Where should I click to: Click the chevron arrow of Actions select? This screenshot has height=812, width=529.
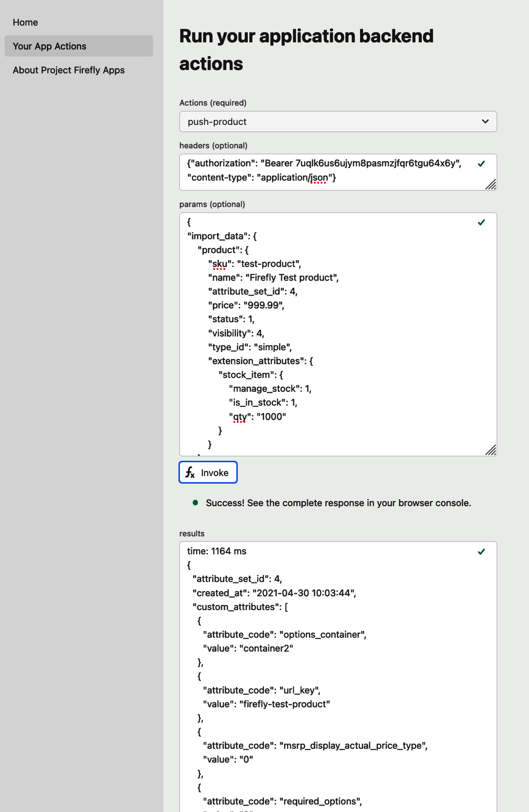pos(485,122)
